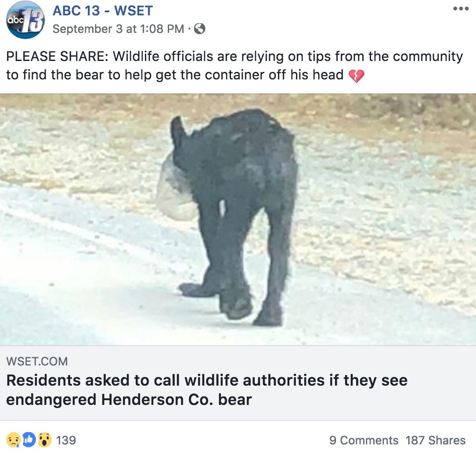Open the Residents asked to call headline
Image resolution: width=476 pixels, height=458 pixels.
(207, 380)
